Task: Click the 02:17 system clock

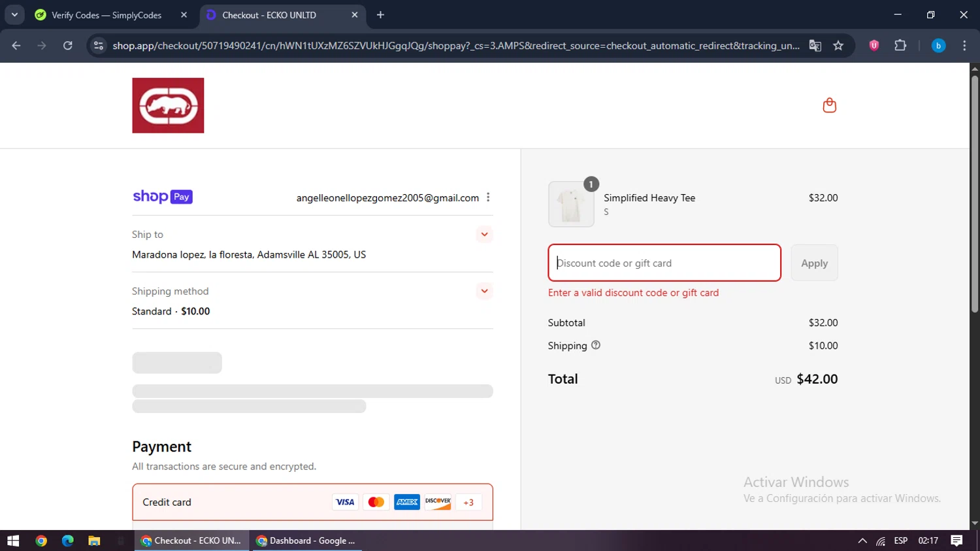Action: (x=928, y=541)
